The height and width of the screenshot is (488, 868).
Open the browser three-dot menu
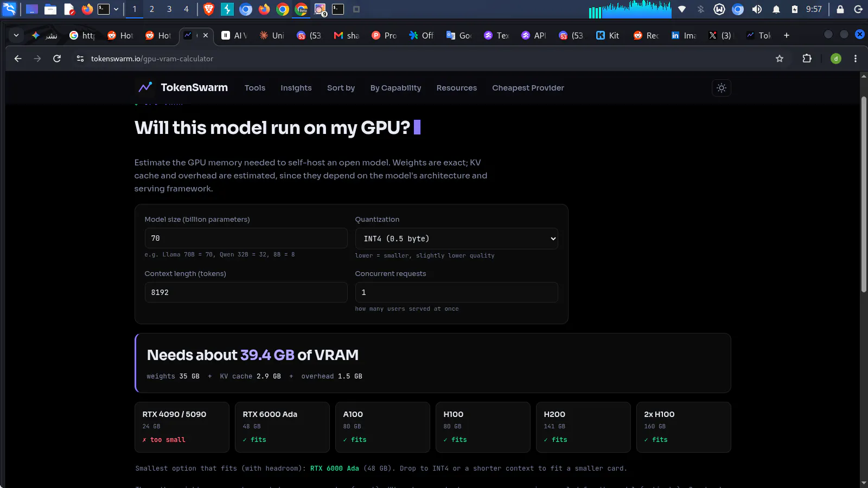[x=856, y=59]
